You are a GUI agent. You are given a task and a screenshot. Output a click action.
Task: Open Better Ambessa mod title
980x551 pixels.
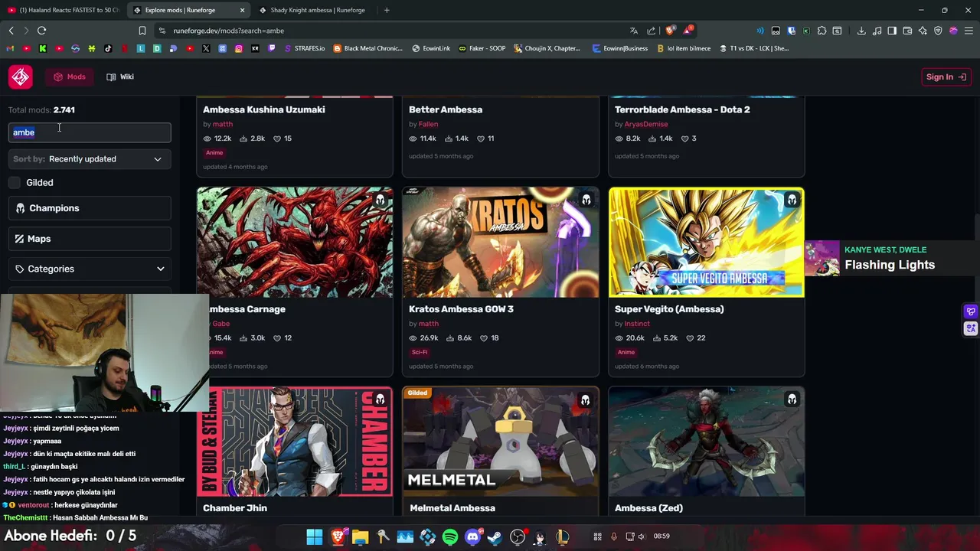point(446,109)
